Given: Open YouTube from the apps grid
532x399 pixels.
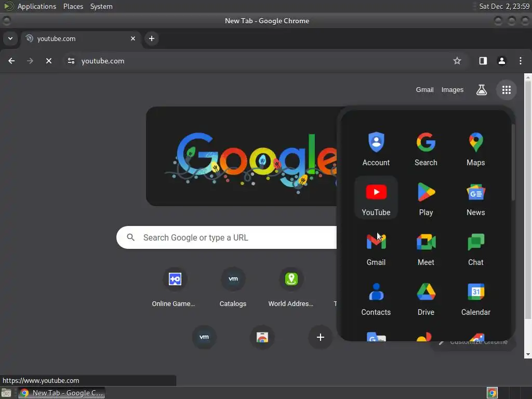Looking at the screenshot, I should tap(376, 198).
